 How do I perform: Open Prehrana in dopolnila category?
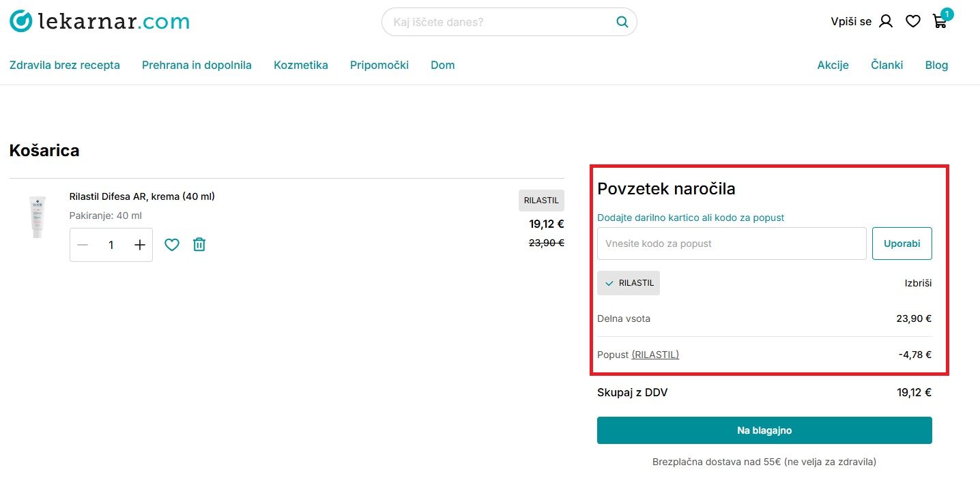pyautogui.click(x=197, y=65)
